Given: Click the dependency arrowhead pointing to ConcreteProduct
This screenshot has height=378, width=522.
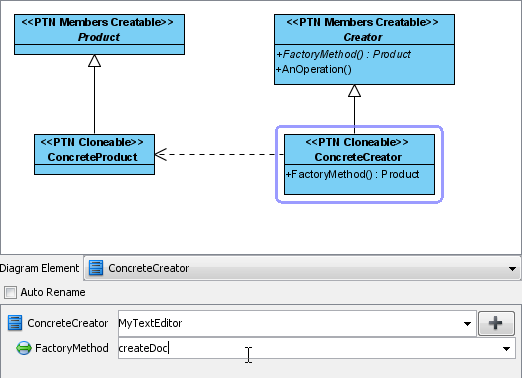Looking at the screenshot, I should coord(161,154).
